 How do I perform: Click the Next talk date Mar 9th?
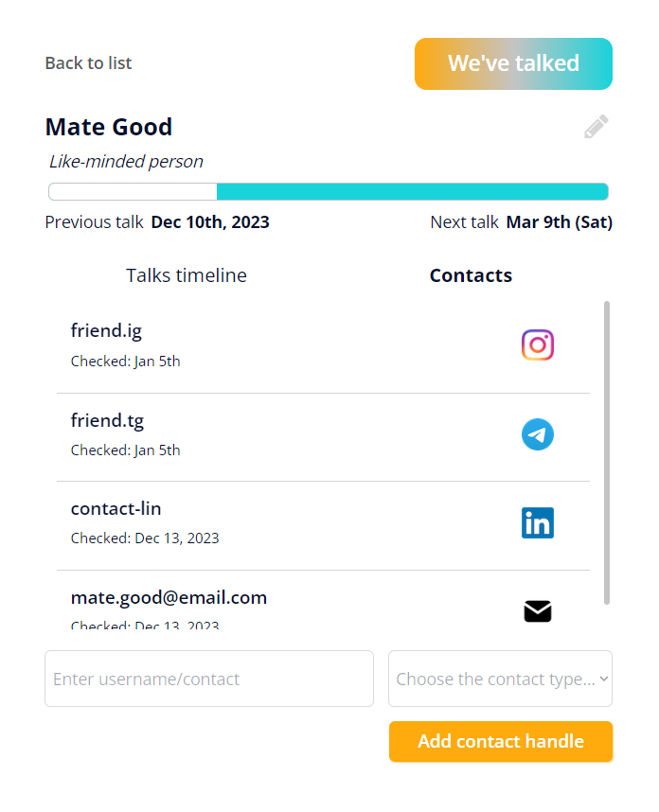559,222
